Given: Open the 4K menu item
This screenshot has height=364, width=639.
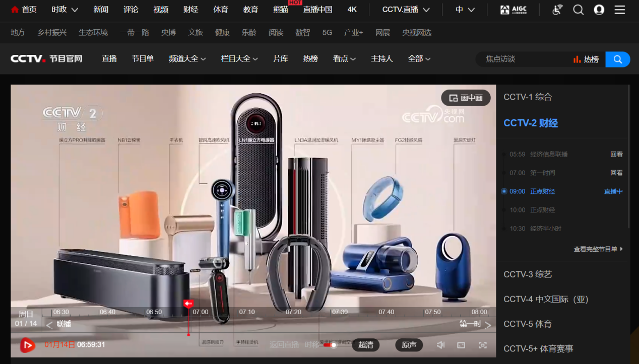Looking at the screenshot, I should tap(352, 10).
